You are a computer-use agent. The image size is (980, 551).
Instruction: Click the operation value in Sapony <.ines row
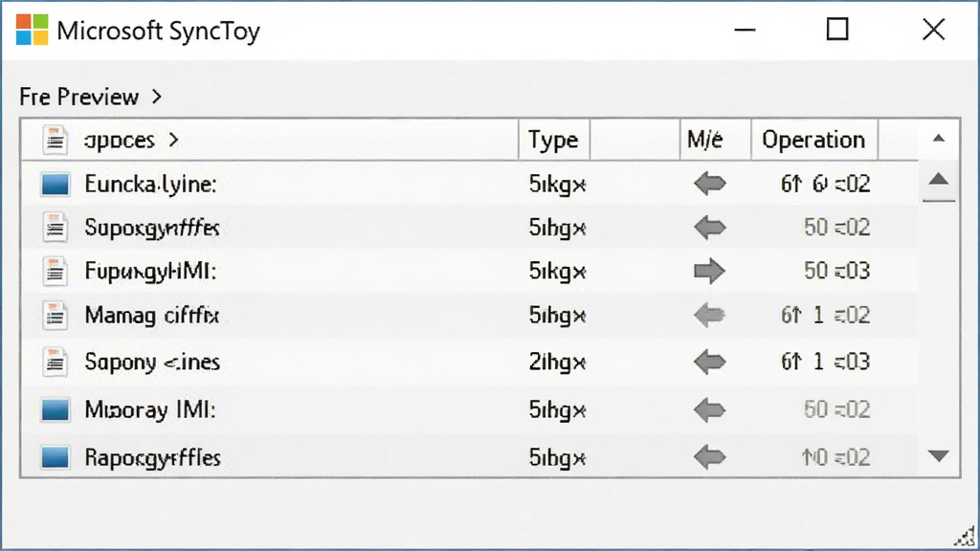[826, 362]
